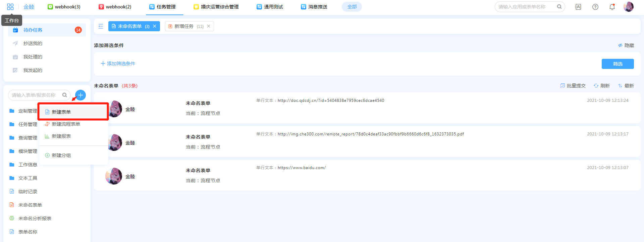
Task: Click the blue 筛选 button
Action: coord(618,64)
